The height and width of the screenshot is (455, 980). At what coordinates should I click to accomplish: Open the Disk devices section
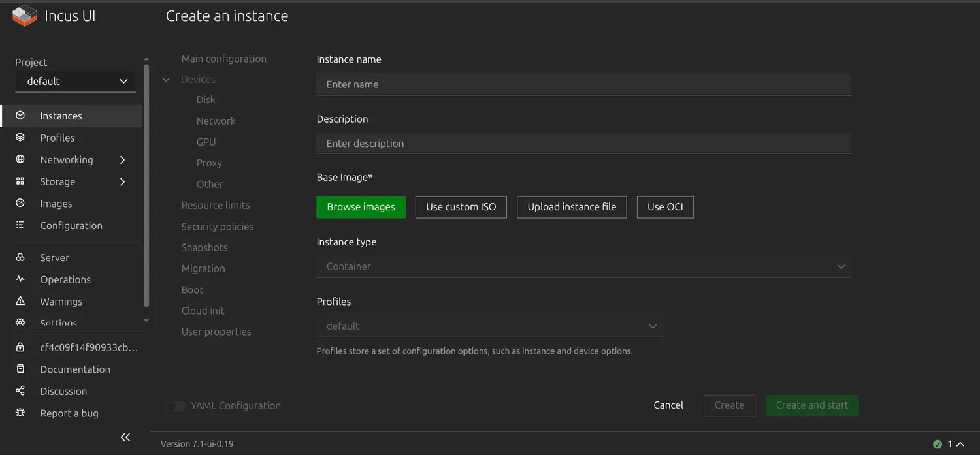(x=206, y=100)
